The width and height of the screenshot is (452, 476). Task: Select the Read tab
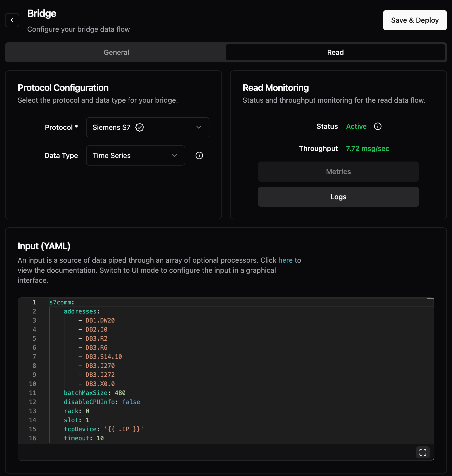click(335, 52)
